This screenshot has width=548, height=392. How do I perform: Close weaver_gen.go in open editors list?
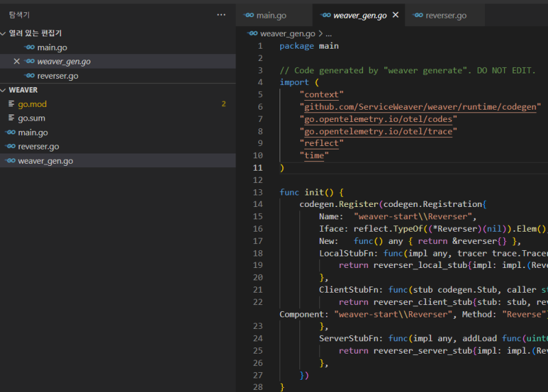point(17,62)
